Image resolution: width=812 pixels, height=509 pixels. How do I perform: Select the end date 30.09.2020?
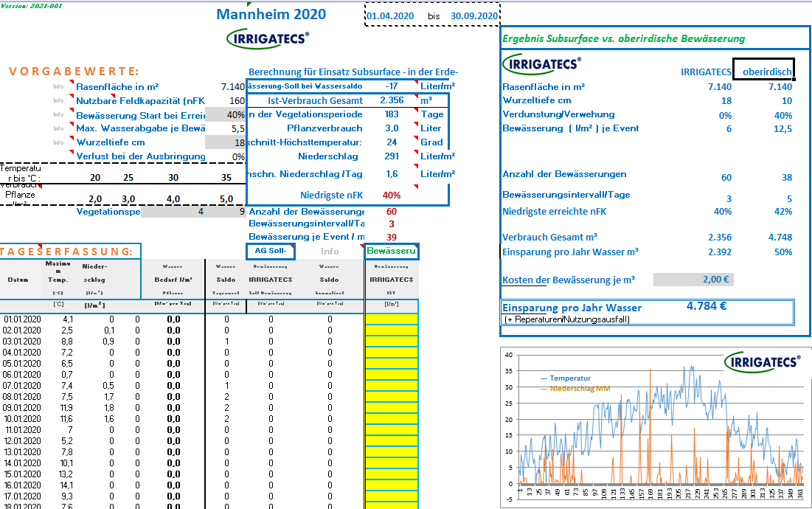tap(473, 16)
